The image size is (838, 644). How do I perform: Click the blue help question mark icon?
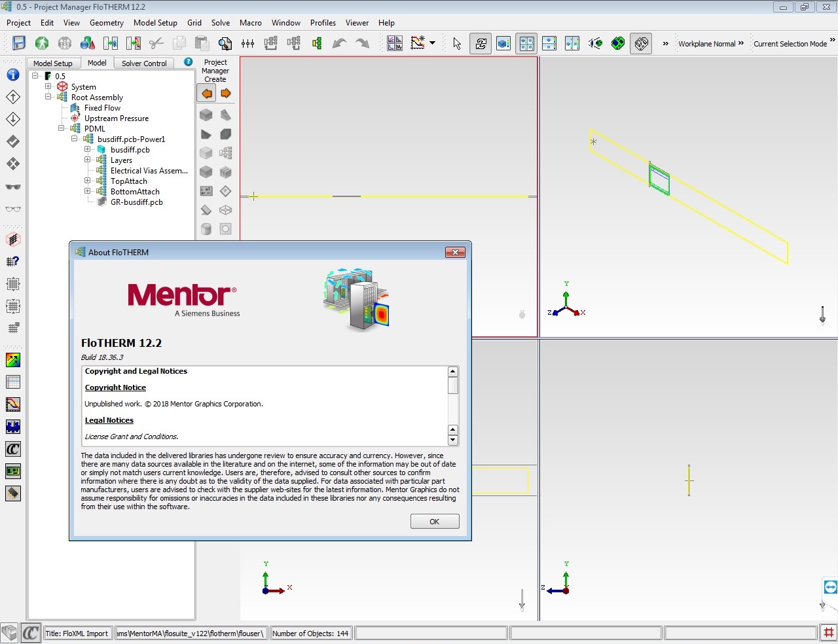[x=189, y=62]
